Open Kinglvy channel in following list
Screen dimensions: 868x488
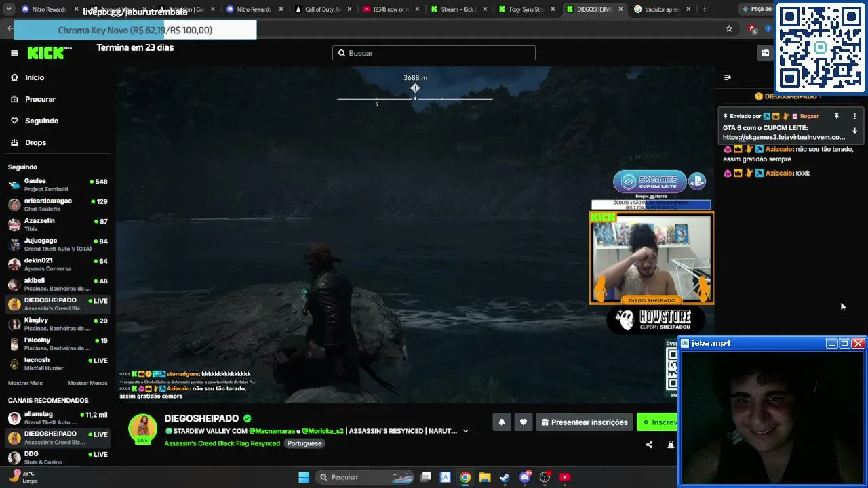pos(58,324)
